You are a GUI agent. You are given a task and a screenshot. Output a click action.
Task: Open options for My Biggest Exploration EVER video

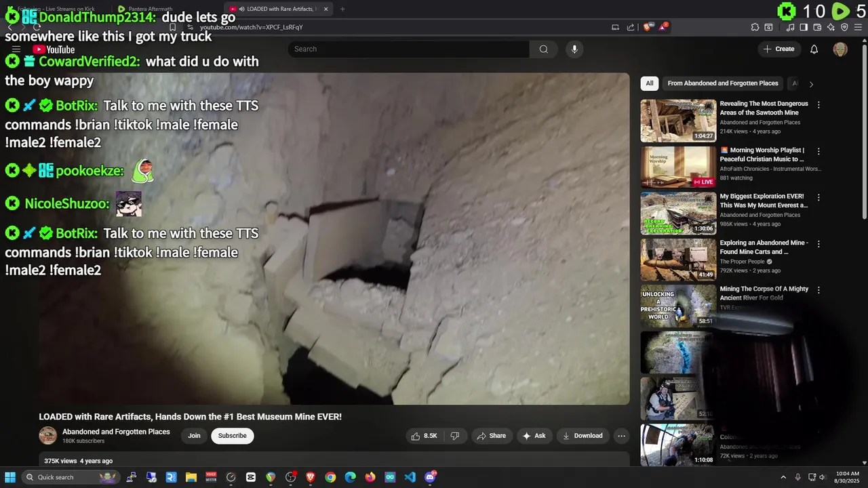pyautogui.click(x=818, y=197)
